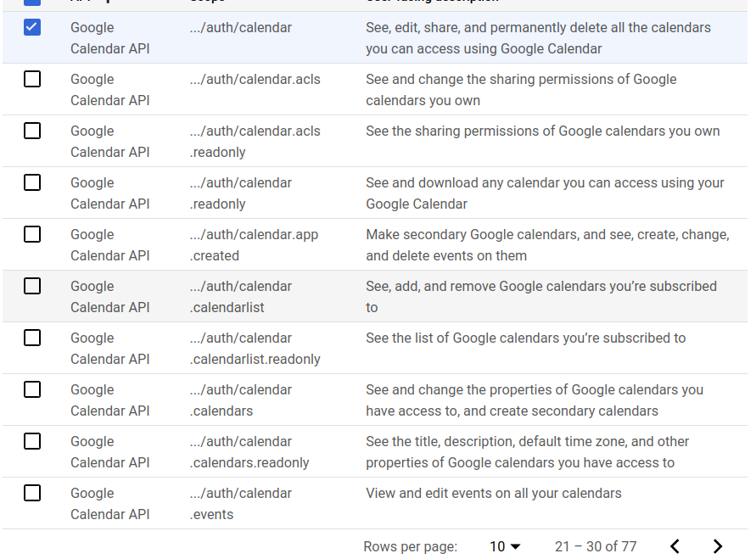Click the '.../auth/calendar .calendarlist.readonly' scope text

(255, 349)
